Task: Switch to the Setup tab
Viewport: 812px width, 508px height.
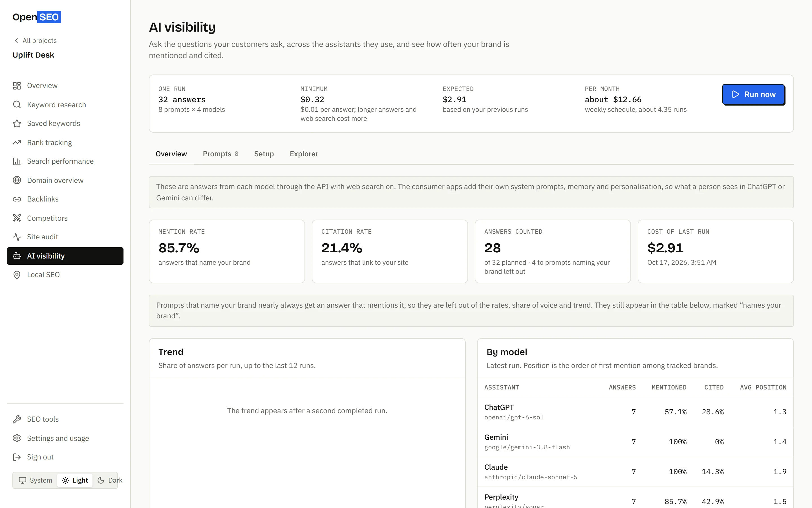Action: [x=264, y=154]
